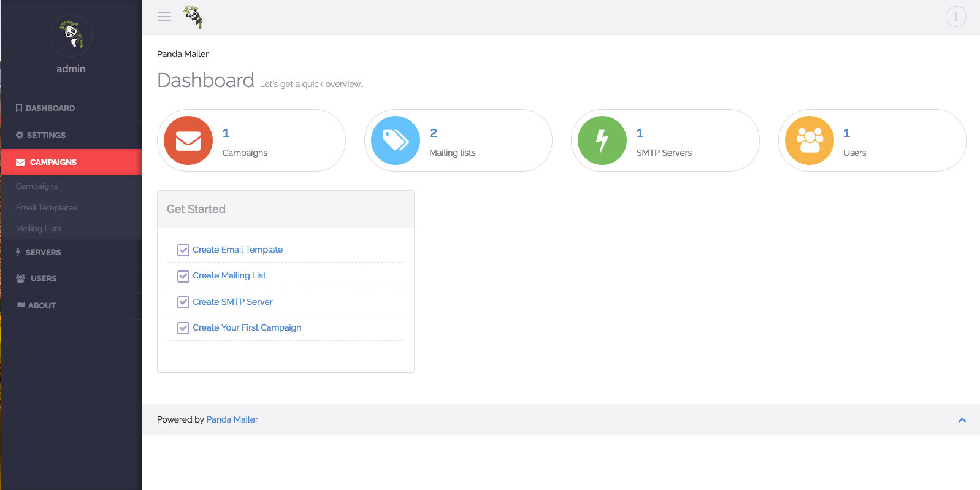Follow the Panda Mailer footer link

tap(232, 419)
